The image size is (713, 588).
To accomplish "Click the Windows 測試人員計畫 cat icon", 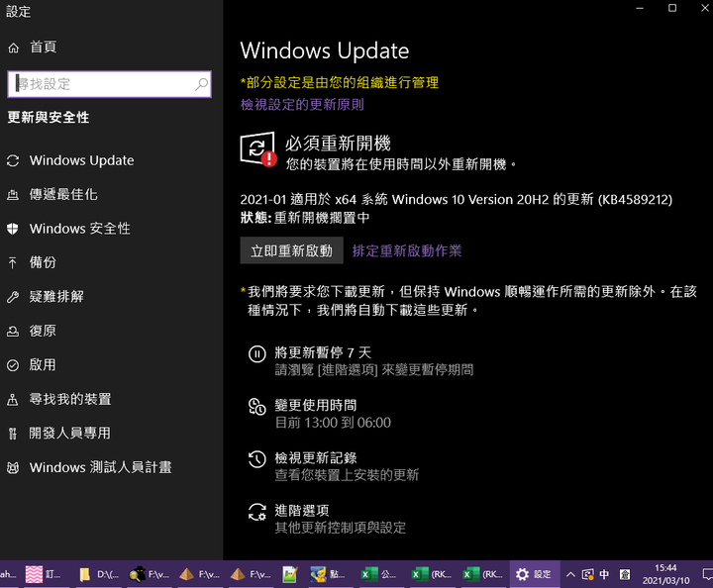I will [x=13, y=467].
